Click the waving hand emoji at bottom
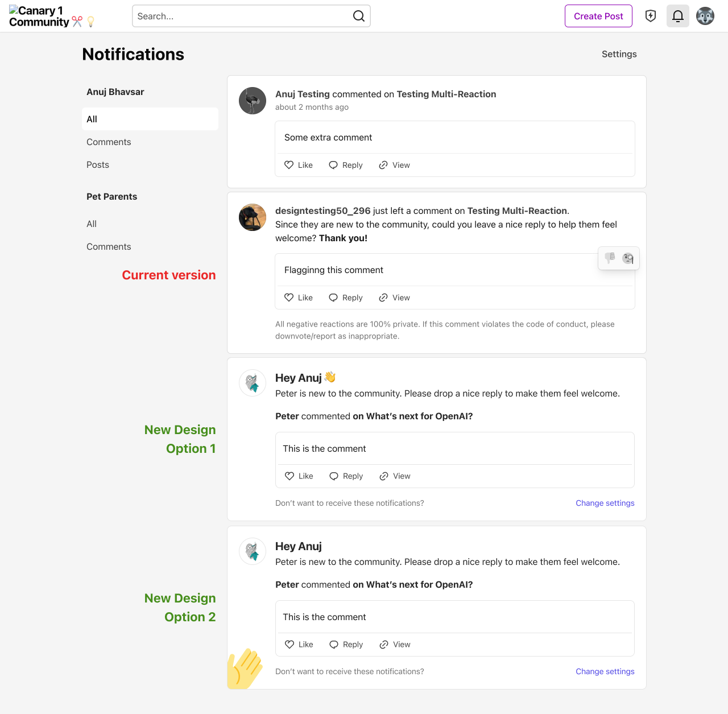The image size is (728, 714). (x=245, y=668)
